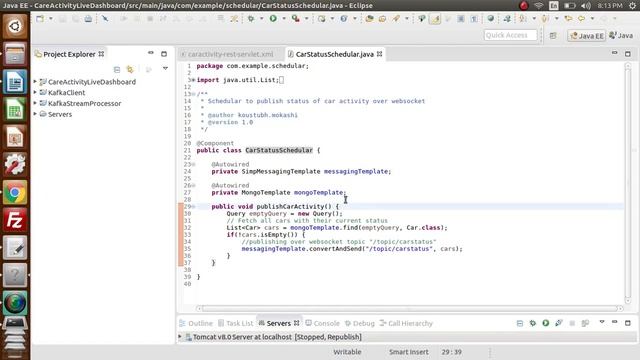This screenshot has height=360, width=640.
Task: Open the External Tools dropdown arrow
Action: [306, 19]
